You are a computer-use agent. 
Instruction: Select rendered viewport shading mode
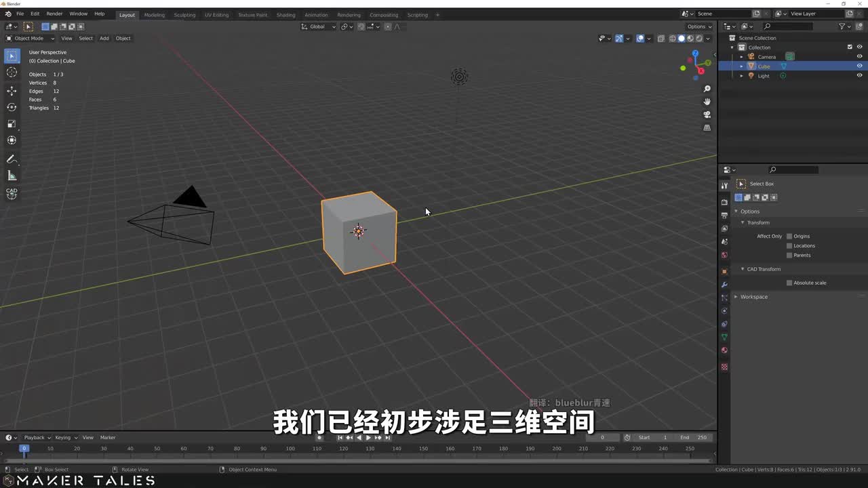(698, 38)
